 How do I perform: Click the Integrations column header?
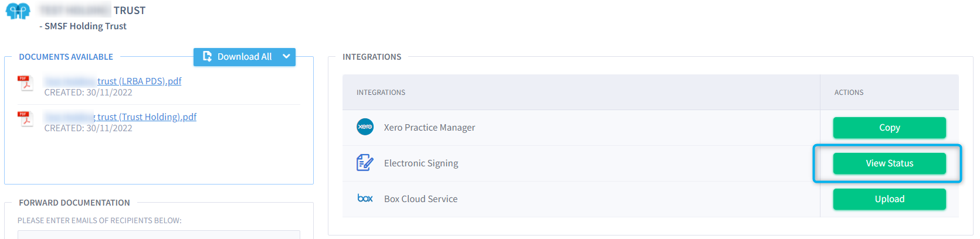[381, 93]
